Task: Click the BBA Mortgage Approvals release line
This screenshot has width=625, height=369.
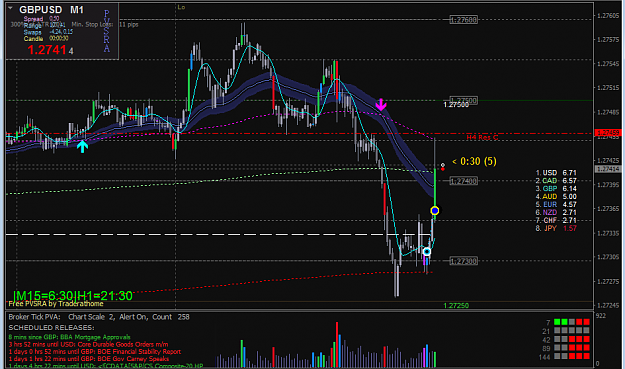Action: point(69,337)
